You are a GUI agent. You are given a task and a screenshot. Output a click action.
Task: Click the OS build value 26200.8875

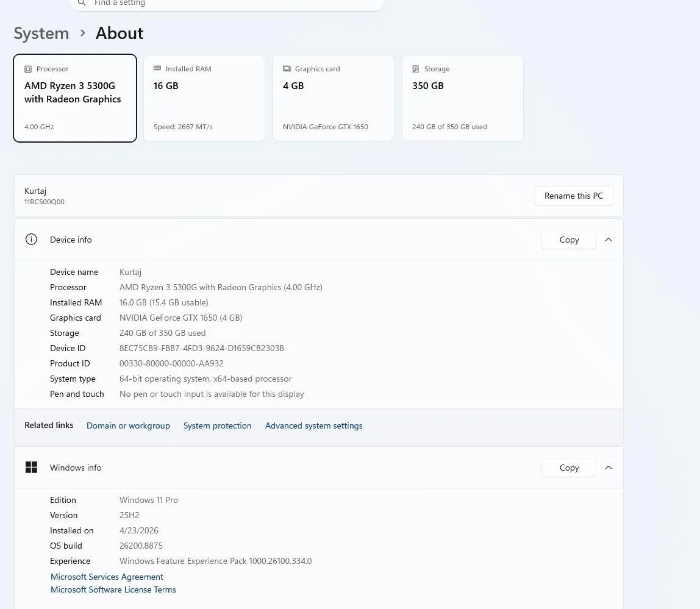pyautogui.click(x=141, y=546)
